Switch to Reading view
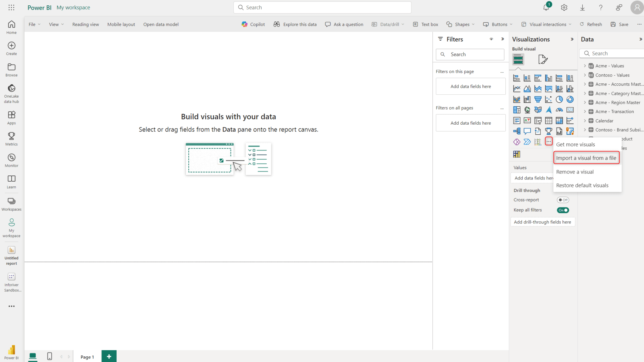This screenshot has height=362, width=644. 86,24
